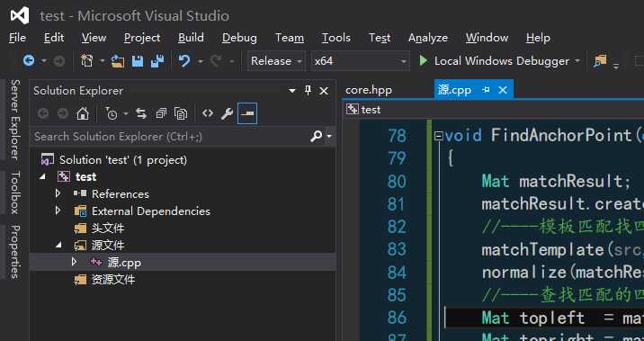
Task: Open the x64 platform dropdown
Action: 360,61
